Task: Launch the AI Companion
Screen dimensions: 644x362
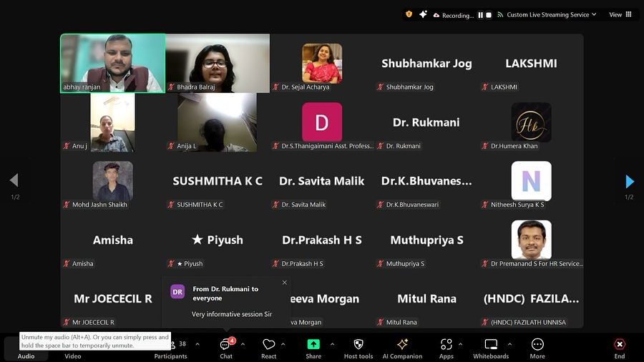Action: pos(402,347)
